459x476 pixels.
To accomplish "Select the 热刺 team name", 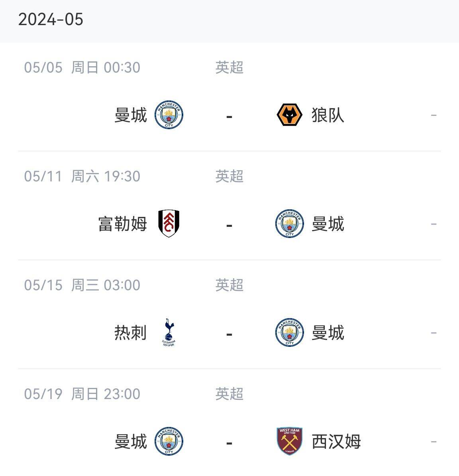I will (131, 332).
